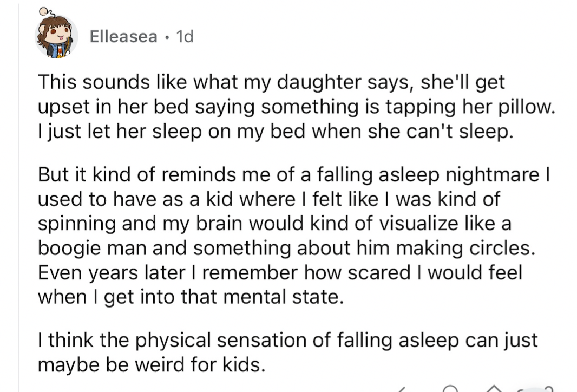Viewport: 577px width, 392px height.
Task: Click the Elleasea username link
Action: click(123, 36)
